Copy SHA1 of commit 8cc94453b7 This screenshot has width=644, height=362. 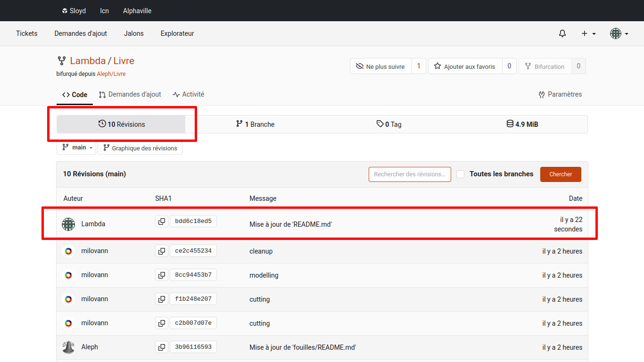pos(162,275)
